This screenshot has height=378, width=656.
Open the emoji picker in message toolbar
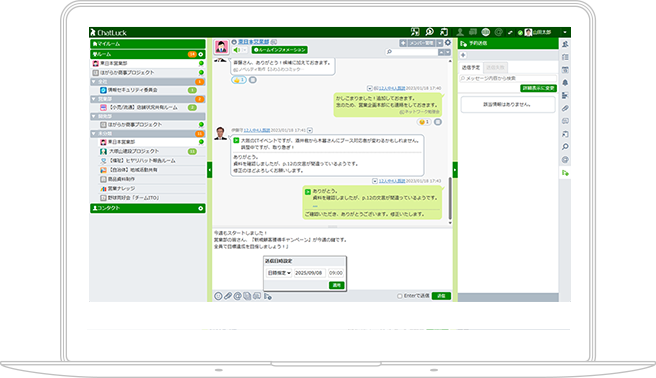218,296
